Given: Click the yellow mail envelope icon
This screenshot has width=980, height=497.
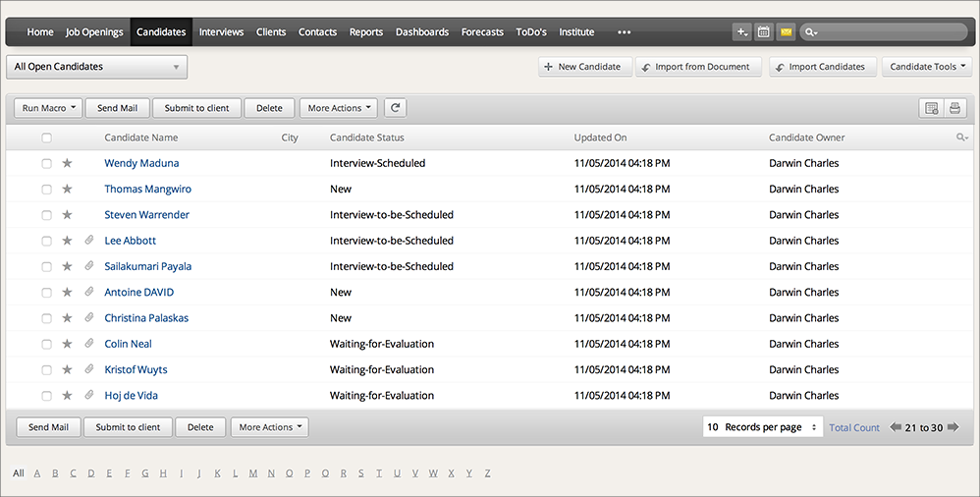Looking at the screenshot, I should click(x=786, y=32).
